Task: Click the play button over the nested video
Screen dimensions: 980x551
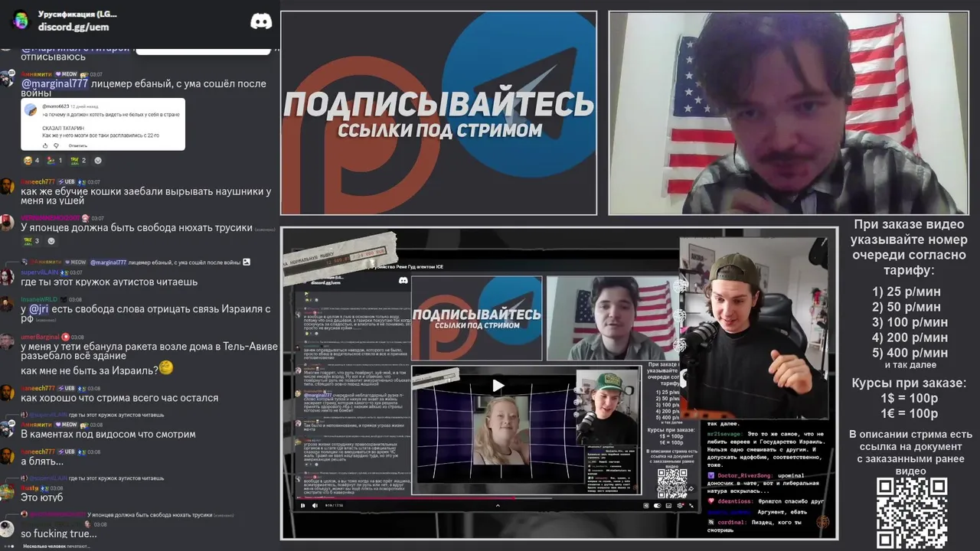Action: 498,386
